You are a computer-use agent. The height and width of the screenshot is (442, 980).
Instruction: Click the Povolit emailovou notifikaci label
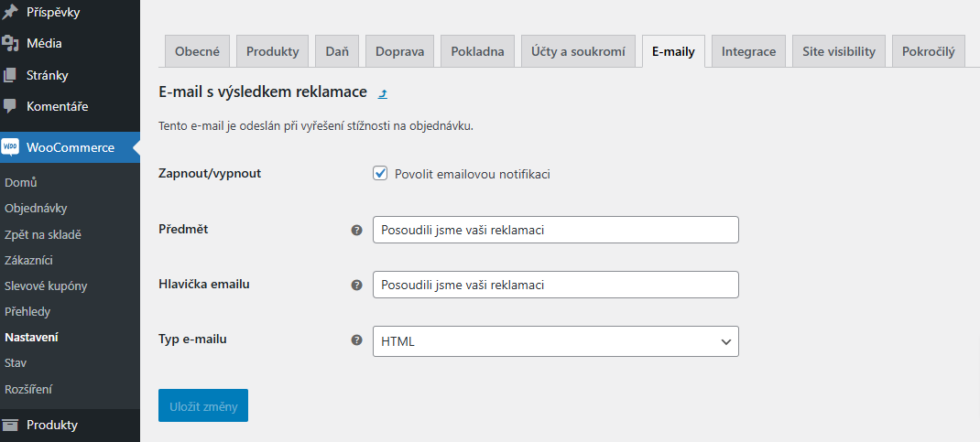point(472,174)
